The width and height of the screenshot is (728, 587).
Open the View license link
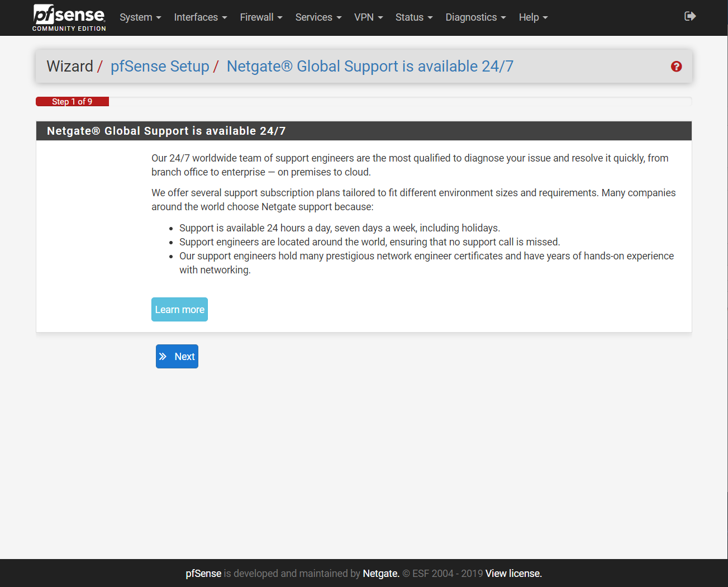513,574
